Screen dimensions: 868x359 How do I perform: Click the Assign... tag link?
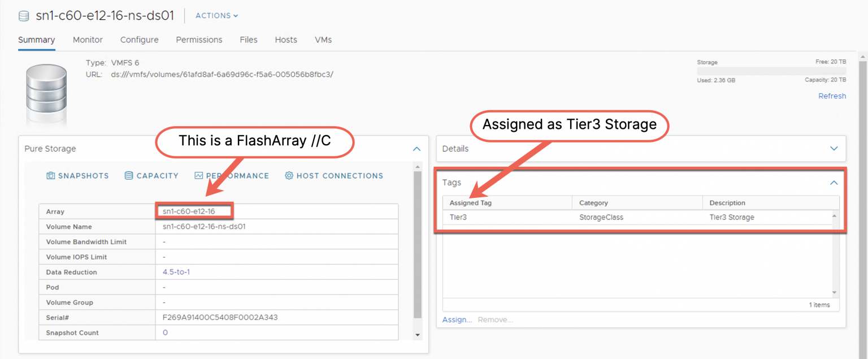(457, 319)
